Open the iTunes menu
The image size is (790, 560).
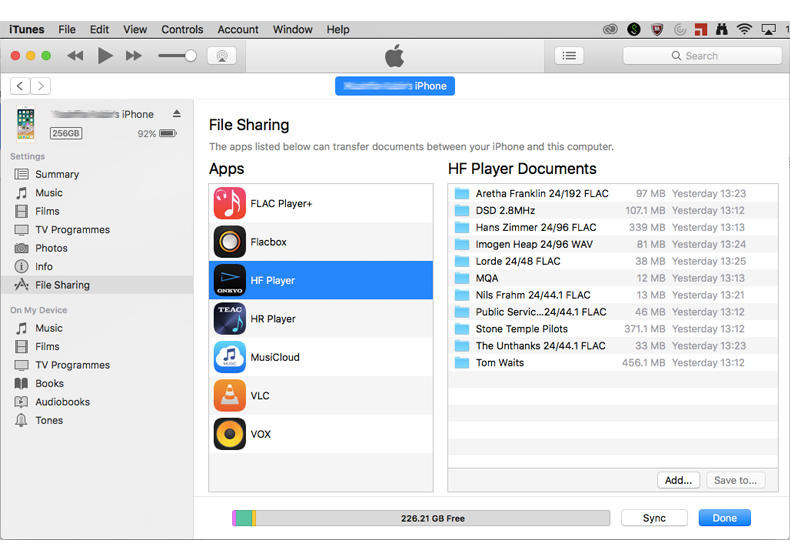27,29
